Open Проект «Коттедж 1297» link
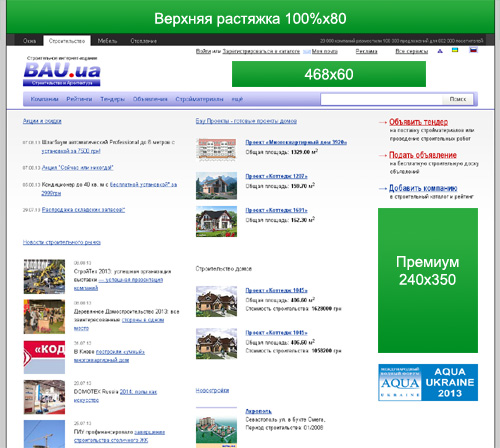 tap(276, 176)
